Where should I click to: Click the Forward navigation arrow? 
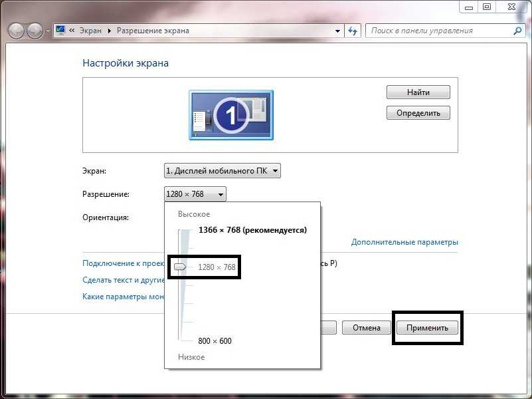(x=35, y=31)
